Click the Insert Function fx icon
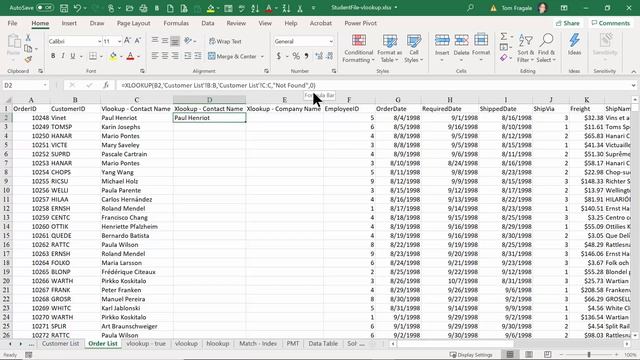The height and width of the screenshot is (360, 640). 106,85
